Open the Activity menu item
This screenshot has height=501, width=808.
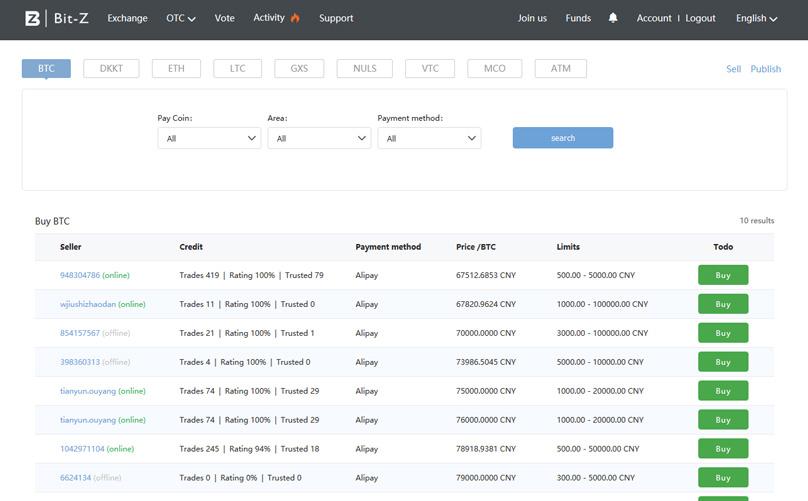268,18
